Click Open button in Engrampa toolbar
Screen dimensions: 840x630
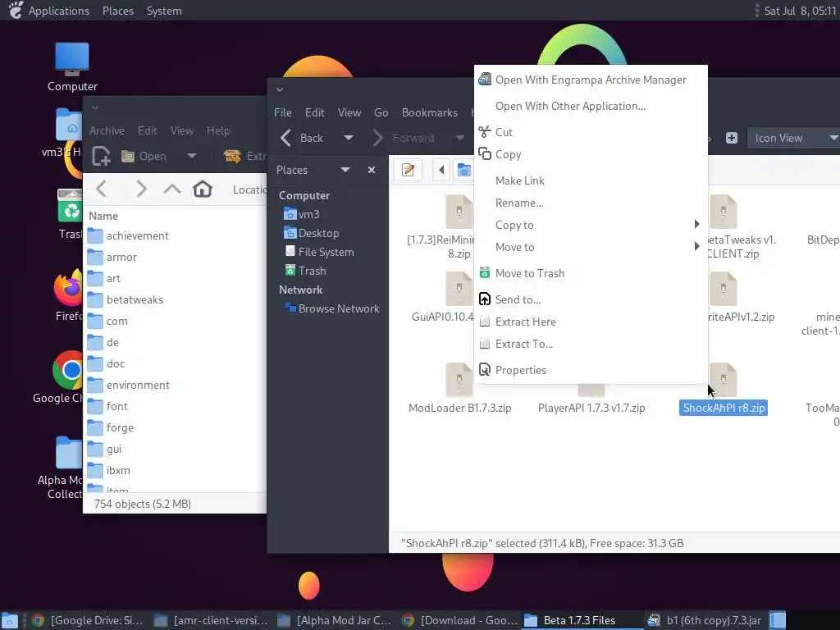tap(144, 156)
